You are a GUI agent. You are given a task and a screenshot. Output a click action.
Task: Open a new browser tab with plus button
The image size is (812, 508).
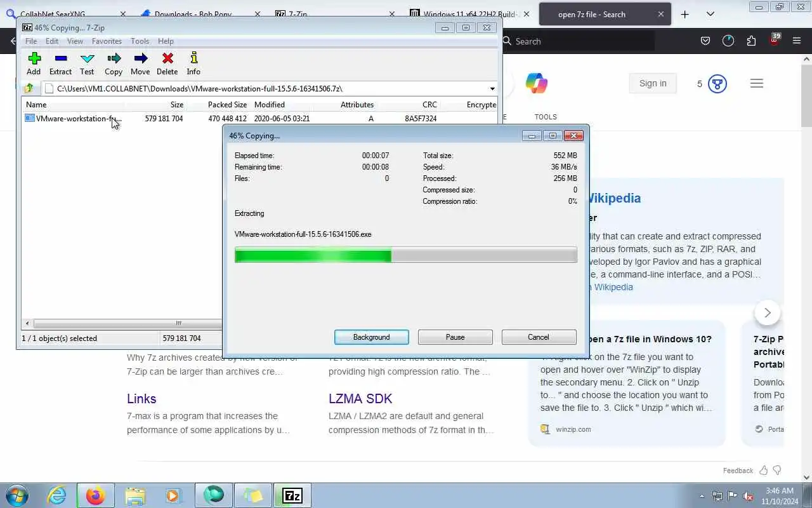(684, 14)
